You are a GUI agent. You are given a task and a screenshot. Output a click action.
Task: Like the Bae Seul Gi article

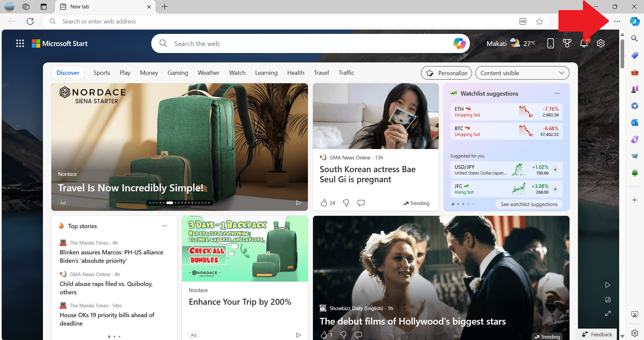click(324, 203)
